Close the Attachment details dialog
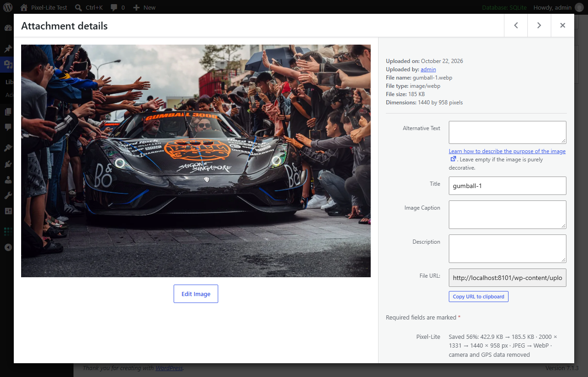This screenshot has width=588, height=377. point(563,25)
